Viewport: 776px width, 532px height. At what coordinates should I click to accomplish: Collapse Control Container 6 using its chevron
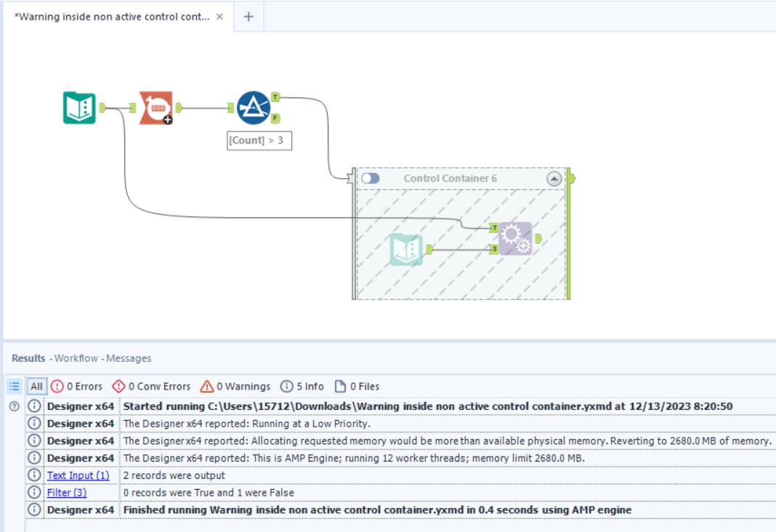[555, 178]
